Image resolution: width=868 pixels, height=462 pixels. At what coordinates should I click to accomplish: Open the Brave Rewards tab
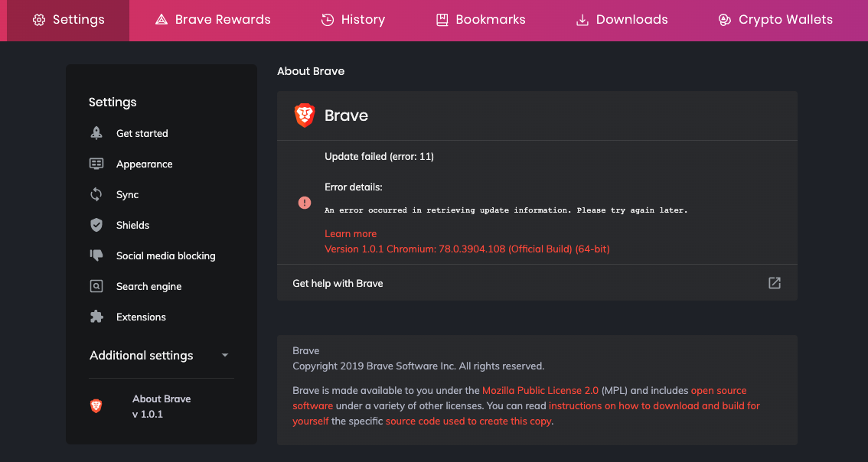(x=213, y=20)
